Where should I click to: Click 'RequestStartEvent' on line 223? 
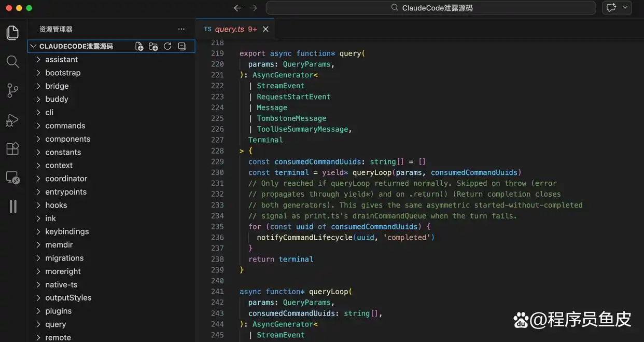(x=293, y=97)
